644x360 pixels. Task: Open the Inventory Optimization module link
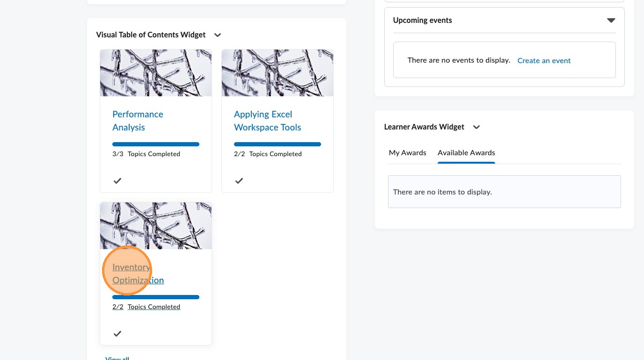(x=138, y=274)
